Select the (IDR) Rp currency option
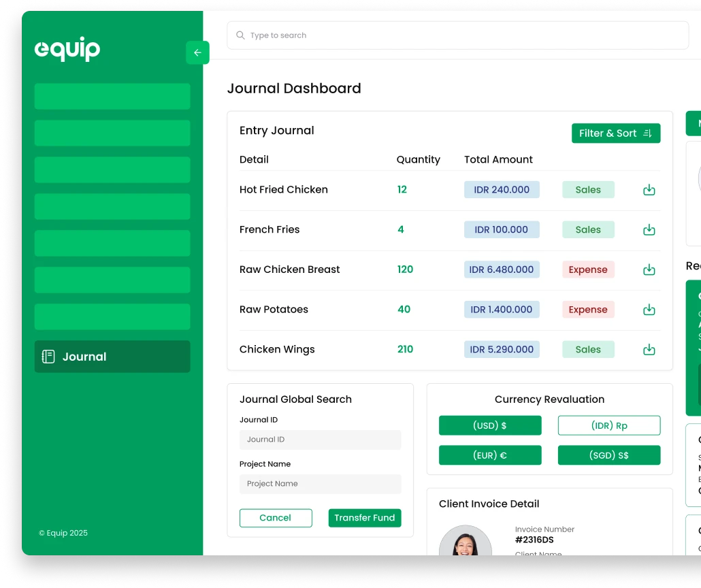 tap(609, 425)
